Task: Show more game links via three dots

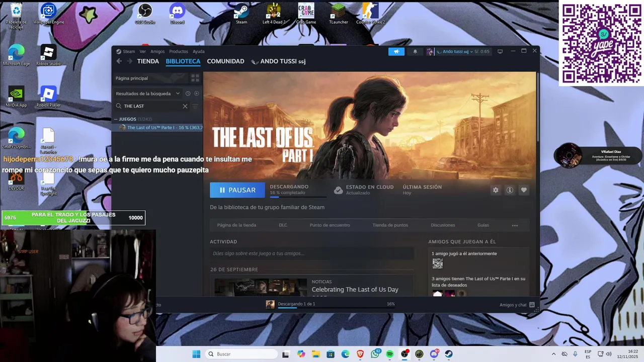Action: (x=515, y=225)
